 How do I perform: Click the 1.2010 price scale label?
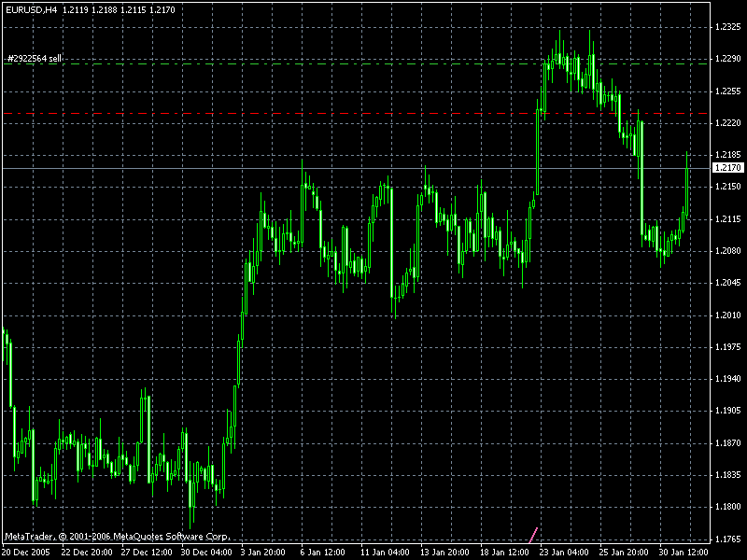point(728,315)
